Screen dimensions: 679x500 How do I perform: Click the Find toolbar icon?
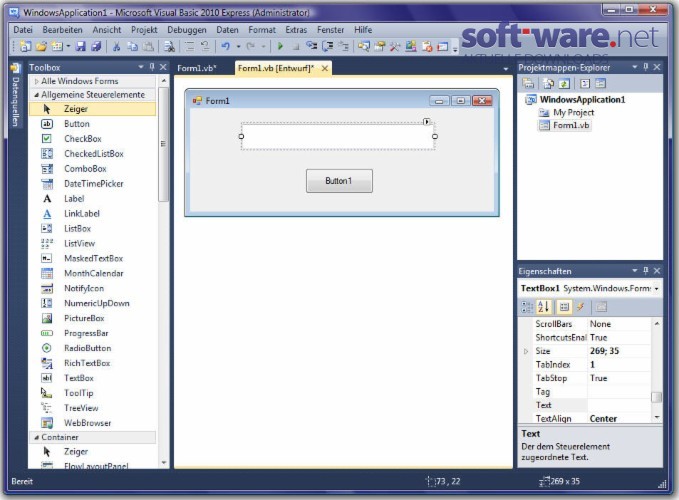[169, 46]
